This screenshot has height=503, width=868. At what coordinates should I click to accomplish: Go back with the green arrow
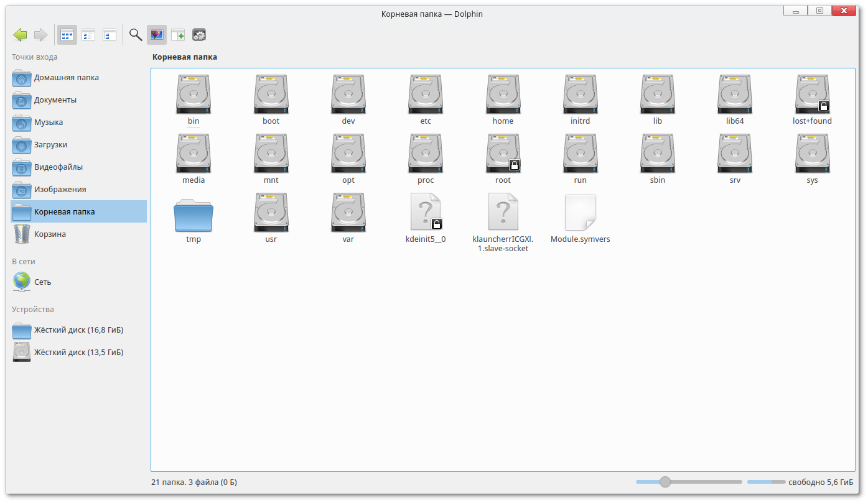coord(20,35)
